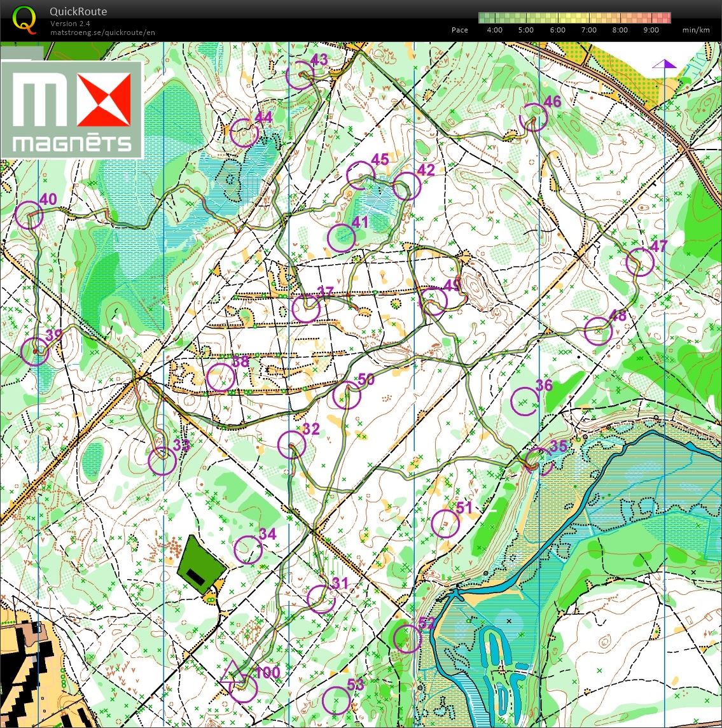This screenshot has width=722, height=728.
Task: Click the min/km unit label
Action: [695, 30]
